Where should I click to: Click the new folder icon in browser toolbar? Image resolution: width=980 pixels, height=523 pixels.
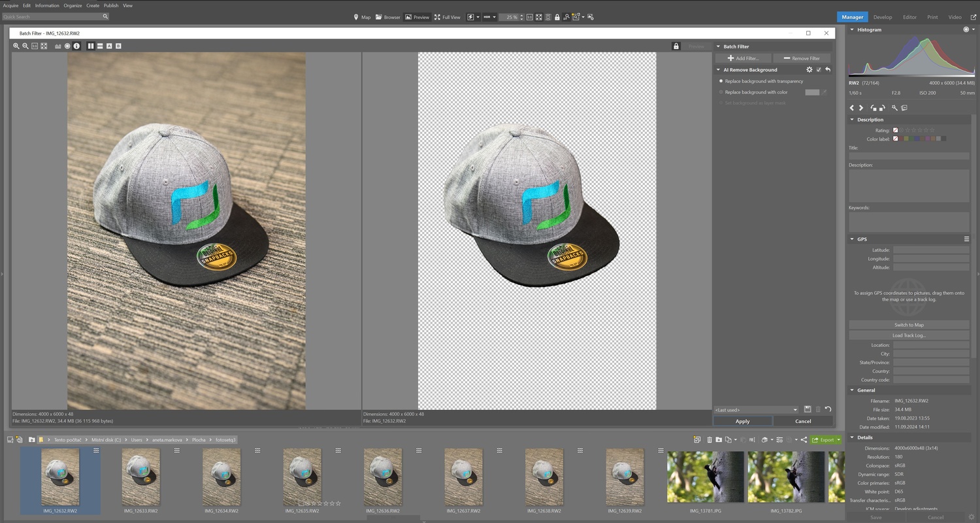pos(719,440)
